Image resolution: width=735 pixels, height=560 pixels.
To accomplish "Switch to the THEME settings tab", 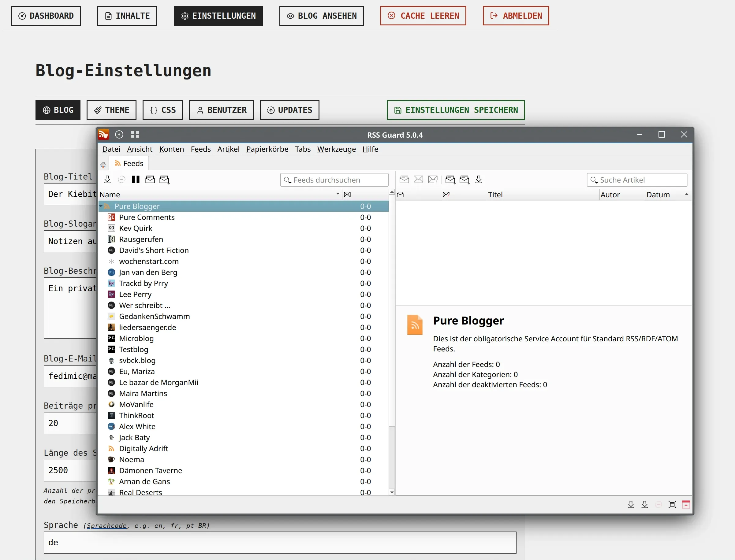I will [111, 110].
